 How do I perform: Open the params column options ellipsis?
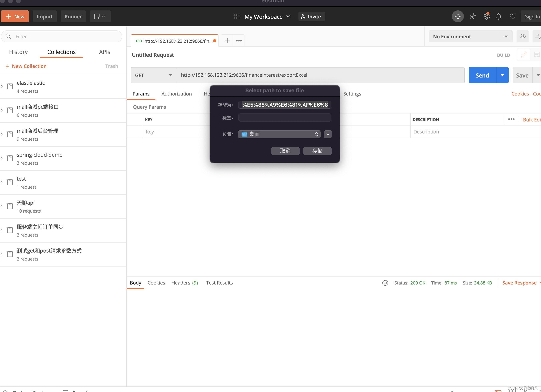coord(511,119)
